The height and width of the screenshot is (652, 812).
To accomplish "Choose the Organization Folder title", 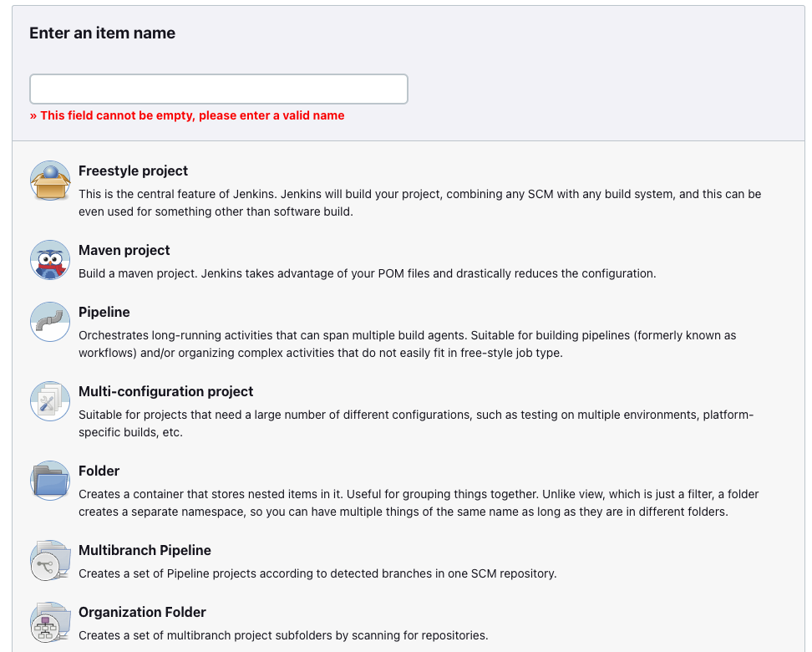I will point(142,612).
